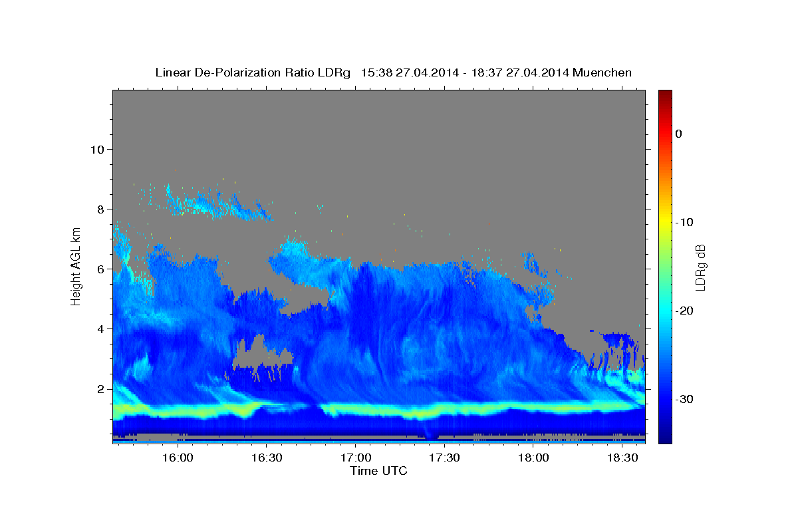Click the 18:30 time tick label
798x532 pixels.
click(622, 458)
